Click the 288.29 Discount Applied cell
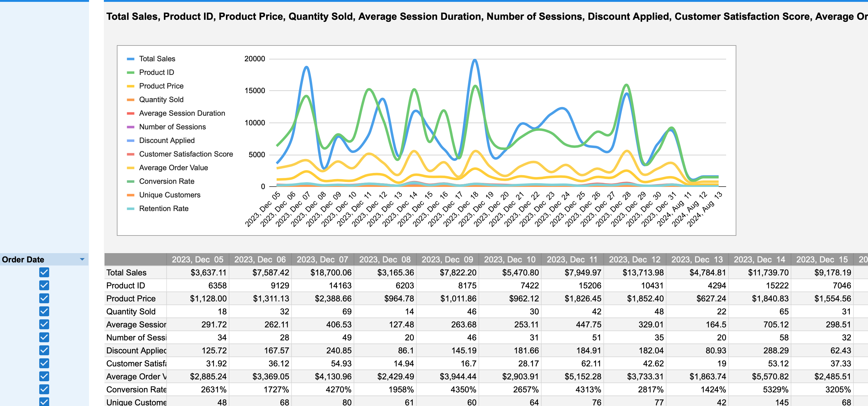This screenshot has height=406, width=868. tap(760, 350)
